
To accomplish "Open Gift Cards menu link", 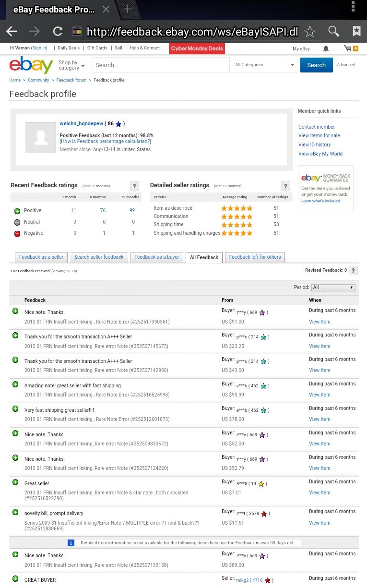I will [x=97, y=48].
